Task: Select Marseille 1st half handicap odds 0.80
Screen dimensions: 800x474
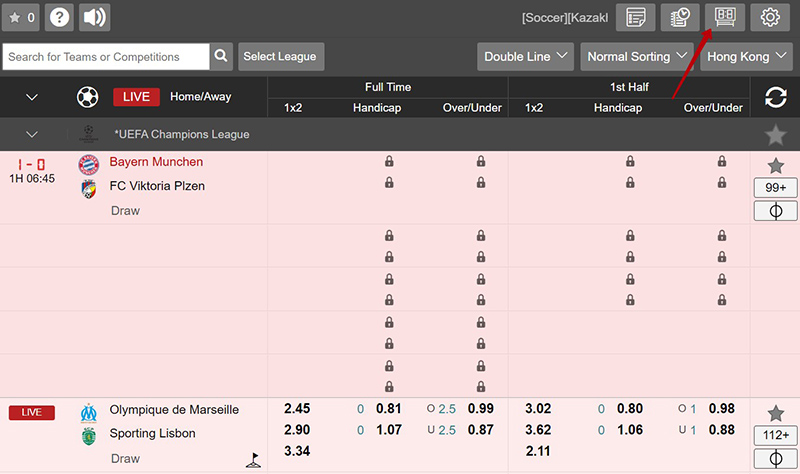Action: click(x=630, y=409)
